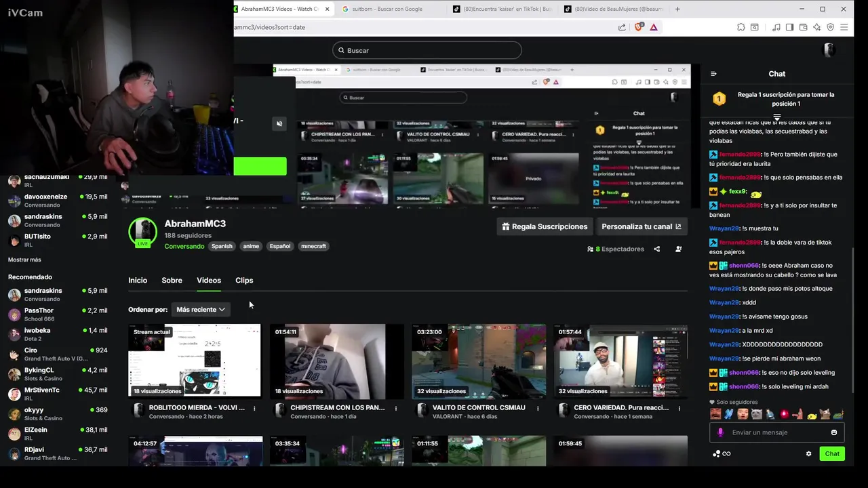Click the okyyy channel avatar
This screenshot has height=488, width=868.
[14, 414]
